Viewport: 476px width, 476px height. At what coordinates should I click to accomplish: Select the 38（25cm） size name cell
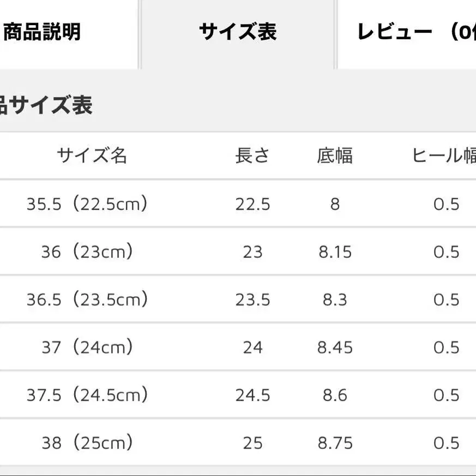pos(87,443)
